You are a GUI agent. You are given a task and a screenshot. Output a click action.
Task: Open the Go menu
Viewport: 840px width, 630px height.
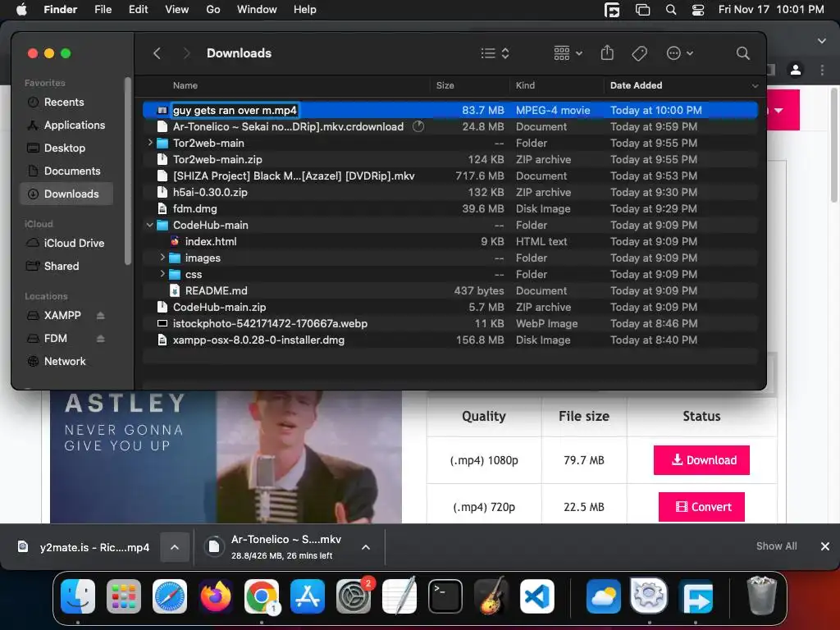213,10
